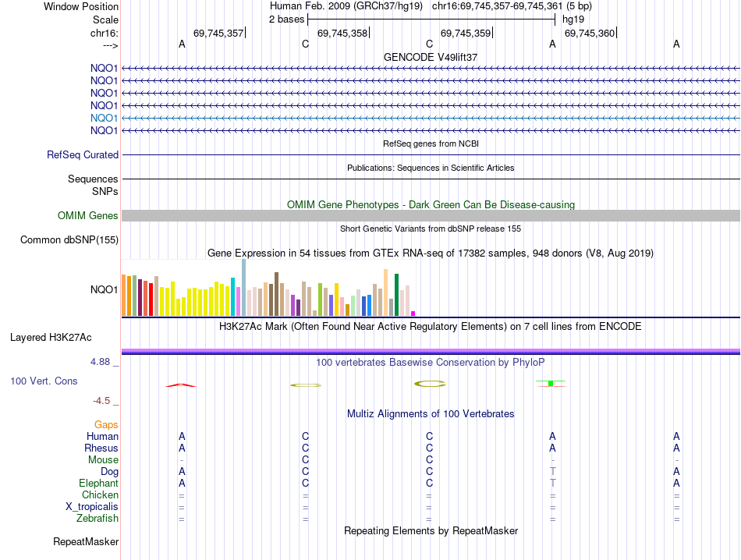Select the gray OMIM Genes item bar
The image size is (741, 560).
click(431, 215)
